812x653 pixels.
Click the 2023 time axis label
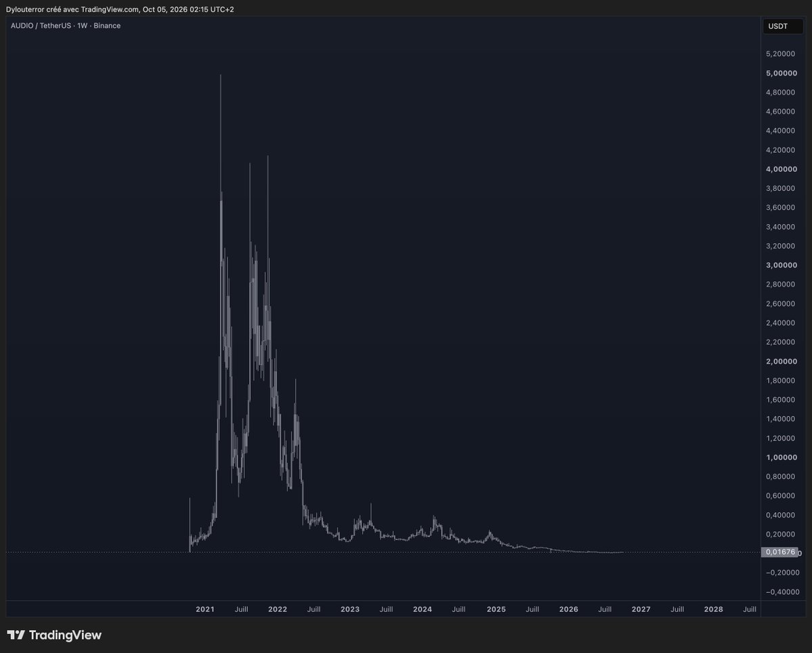[350, 609]
